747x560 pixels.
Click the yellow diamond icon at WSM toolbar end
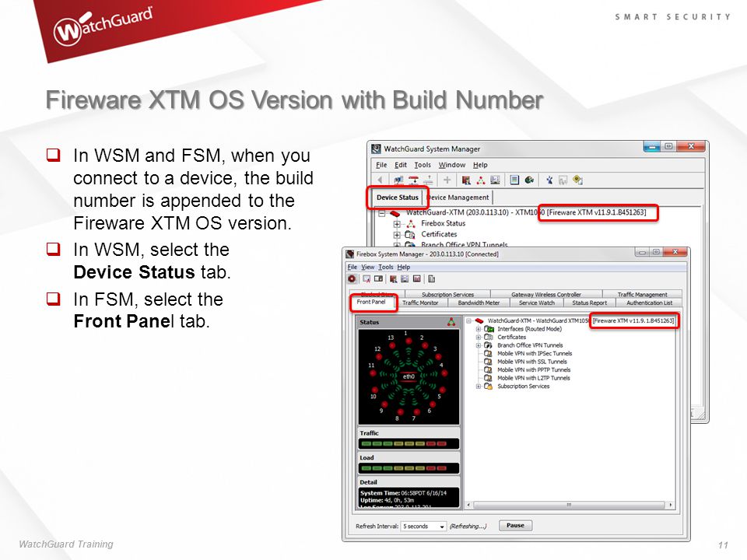pos(578,180)
